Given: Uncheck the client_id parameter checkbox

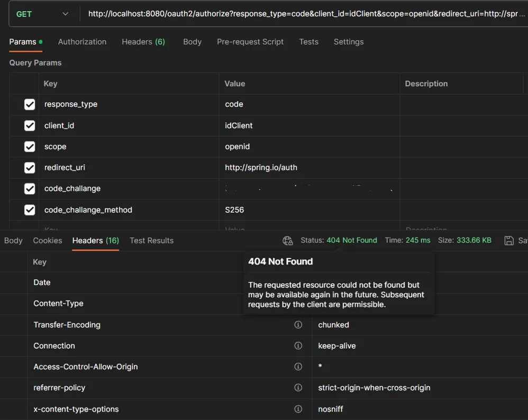Looking at the screenshot, I should coord(30,125).
